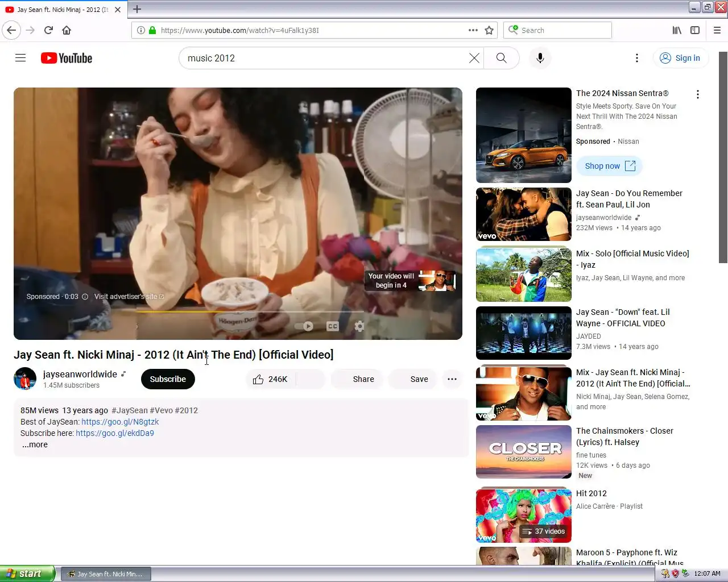The image size is (728, 582).
Task: Open jayseanworldwide channel avatar
Action: (x=25, y=379)
